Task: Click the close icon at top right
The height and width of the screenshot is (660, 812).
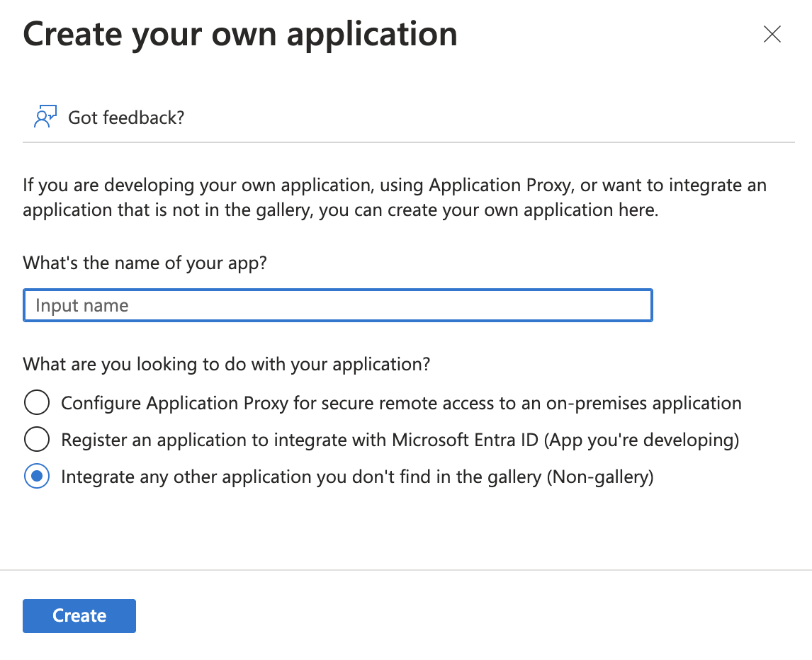Action: tap(772, 34)
